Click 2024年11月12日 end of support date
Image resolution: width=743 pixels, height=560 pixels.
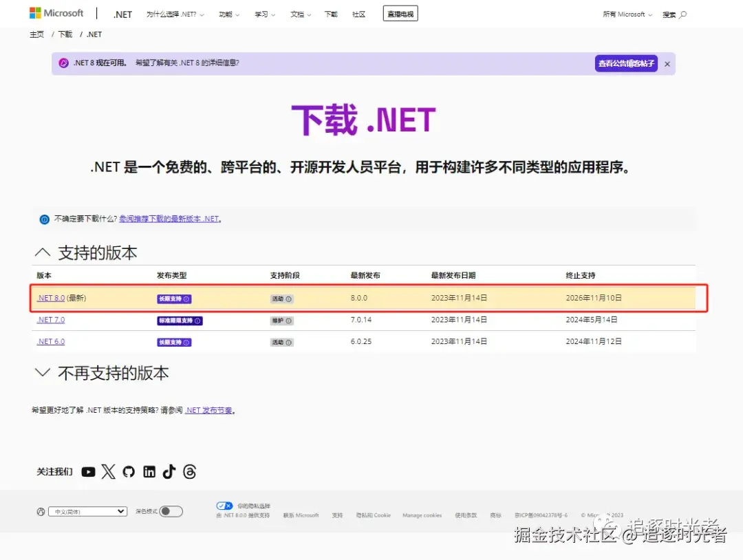pos(594,342)
